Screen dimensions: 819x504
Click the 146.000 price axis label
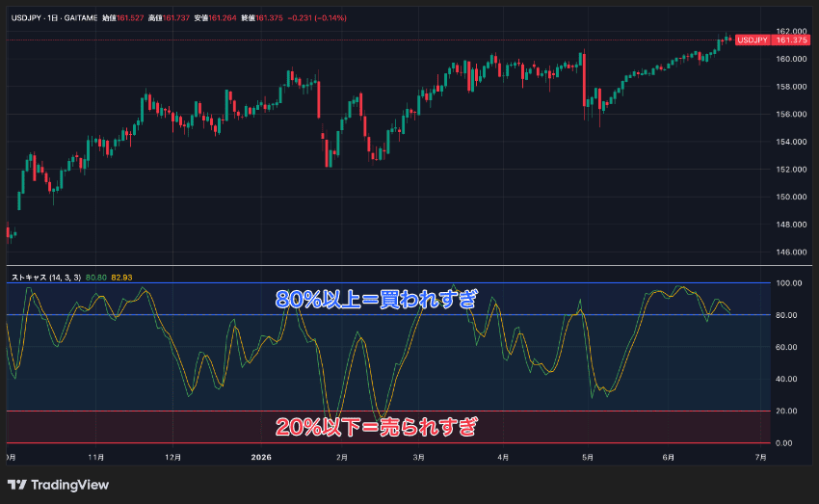coord(791,252)
